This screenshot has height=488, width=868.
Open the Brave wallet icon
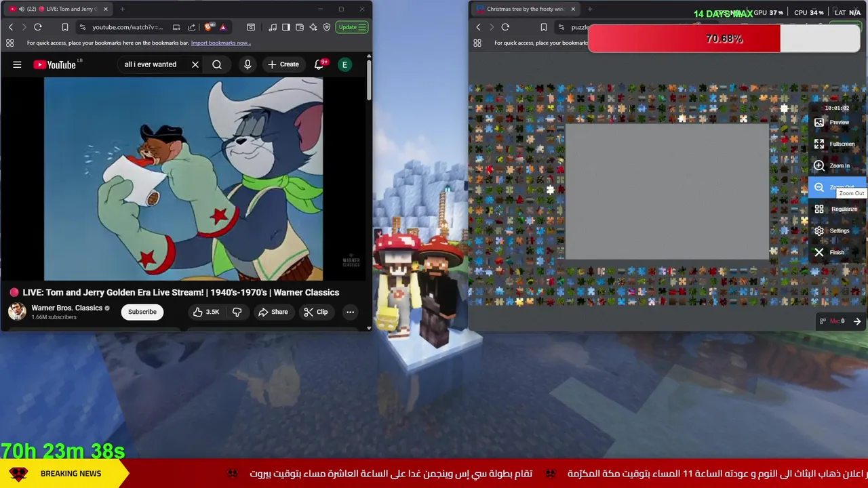click(x=300, y=27)
